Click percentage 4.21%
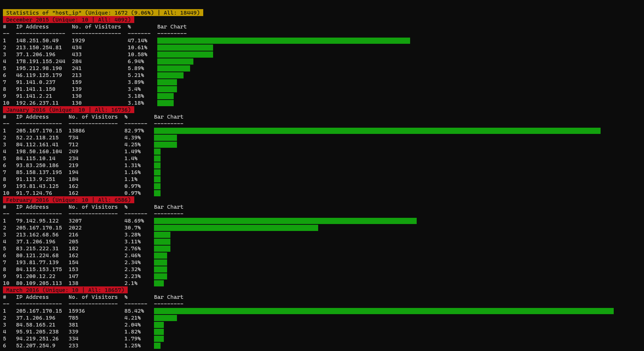This screenshot has height=351, width=644. click(x=132, y=318)
